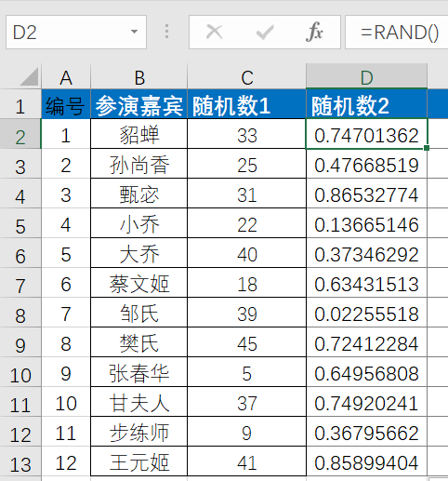Viewport: 448px width, 481px height.
Task: Select 随机数1 cell for 张春华
Action: click(247, 372)
